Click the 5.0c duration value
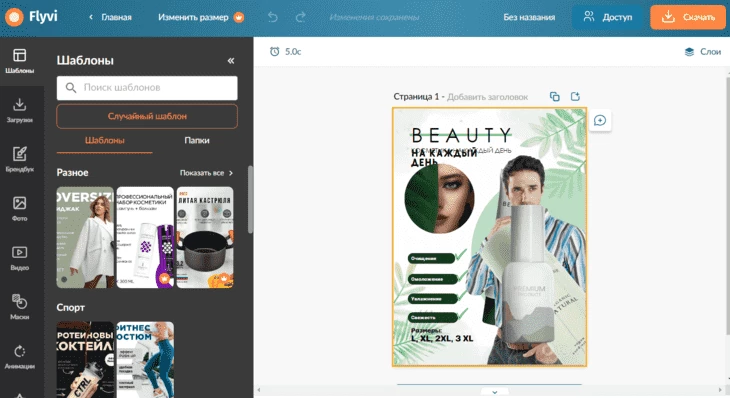730x398 pixels. 293,52
